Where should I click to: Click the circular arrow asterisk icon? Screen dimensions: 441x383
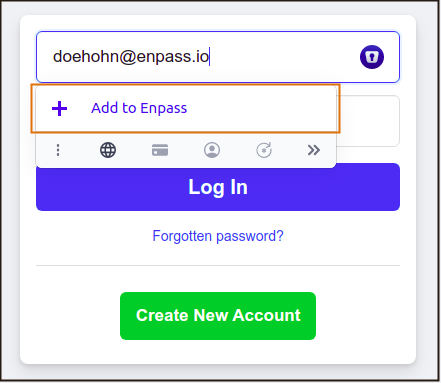click(x=264, y=150)
